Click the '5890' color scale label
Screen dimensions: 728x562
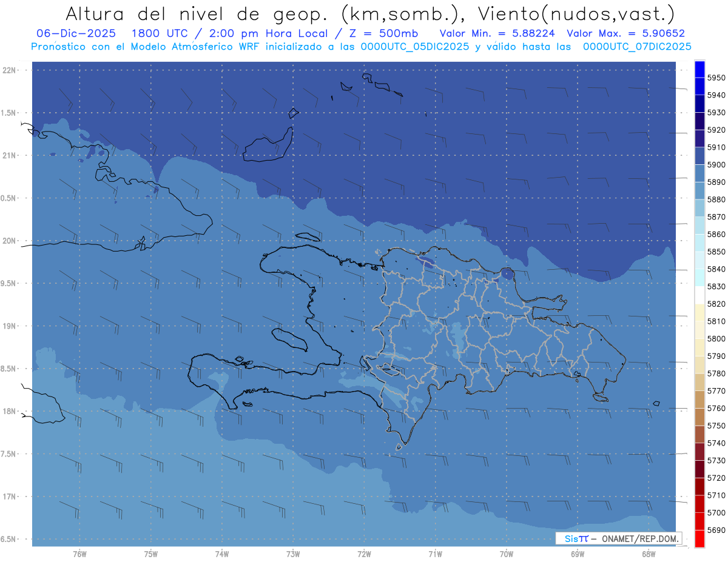point(716,182)
